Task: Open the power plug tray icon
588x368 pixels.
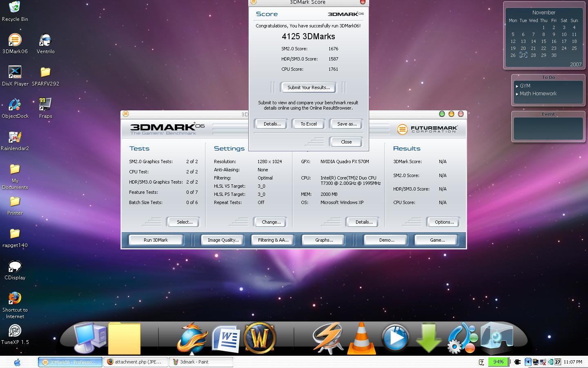Action: pyautogui.click(x=517, y=362)
